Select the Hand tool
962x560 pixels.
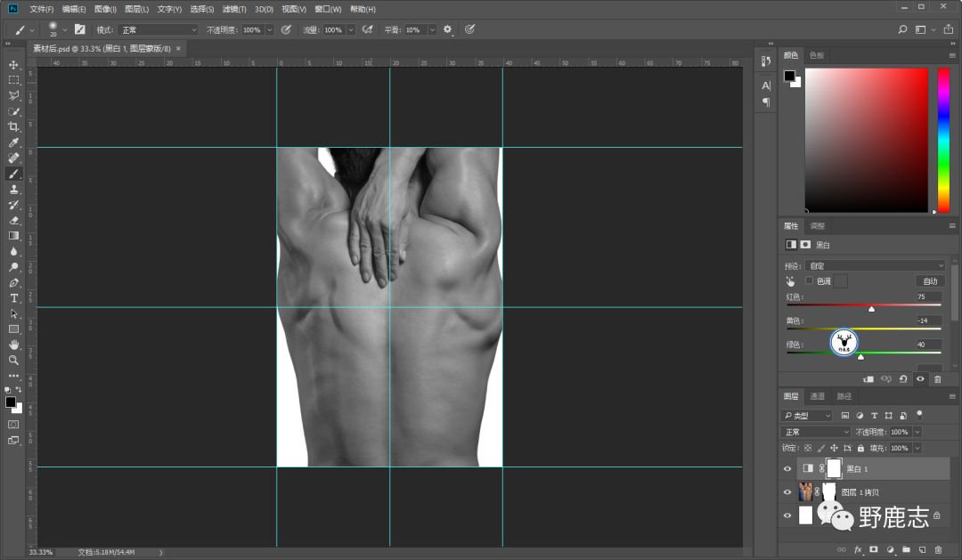tap(13, 345)
